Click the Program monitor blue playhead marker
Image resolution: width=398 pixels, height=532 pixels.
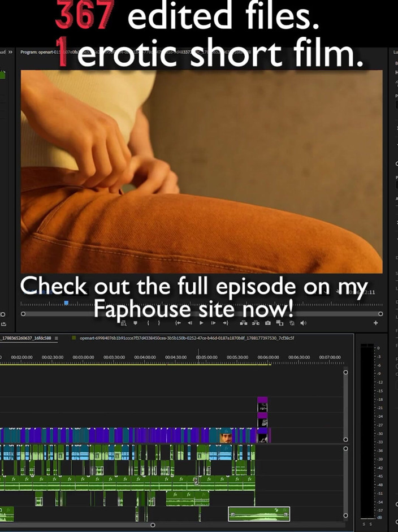[x=66, y=302]
